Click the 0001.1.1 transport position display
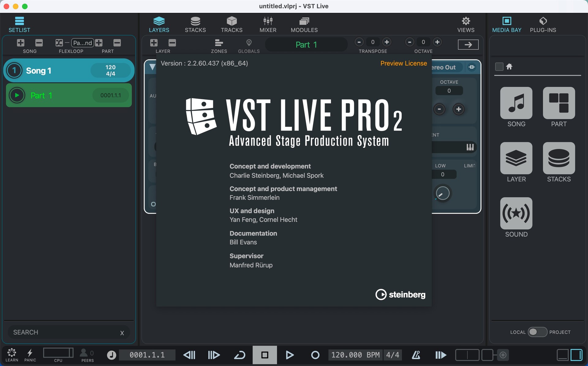This screenshot has width=588, height=366. pyautogui.click(x=147, y=355)
